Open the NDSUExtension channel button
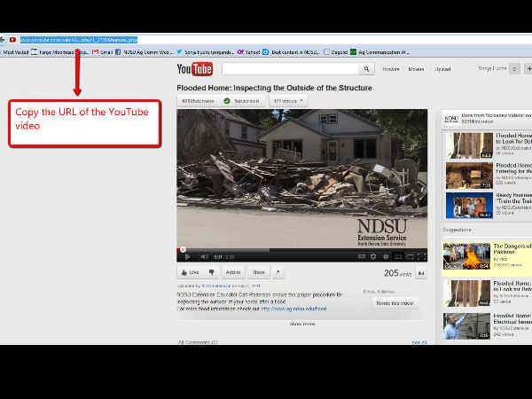 point(198,101)
